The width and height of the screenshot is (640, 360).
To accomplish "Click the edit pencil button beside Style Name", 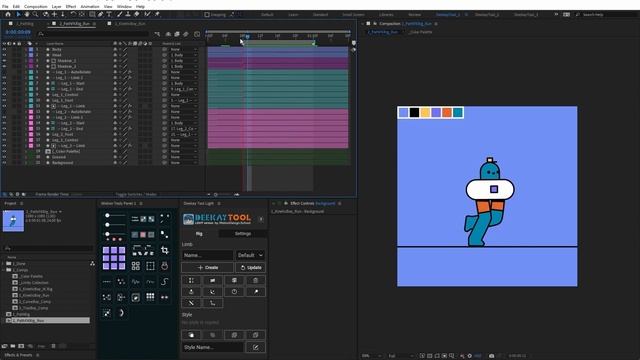I will [x=256, y=347].
